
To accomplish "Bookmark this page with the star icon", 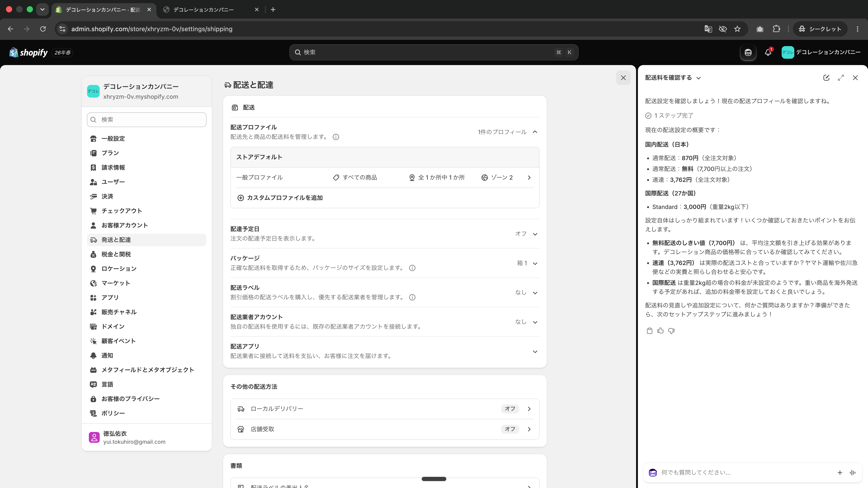I will tap(737, 29).
